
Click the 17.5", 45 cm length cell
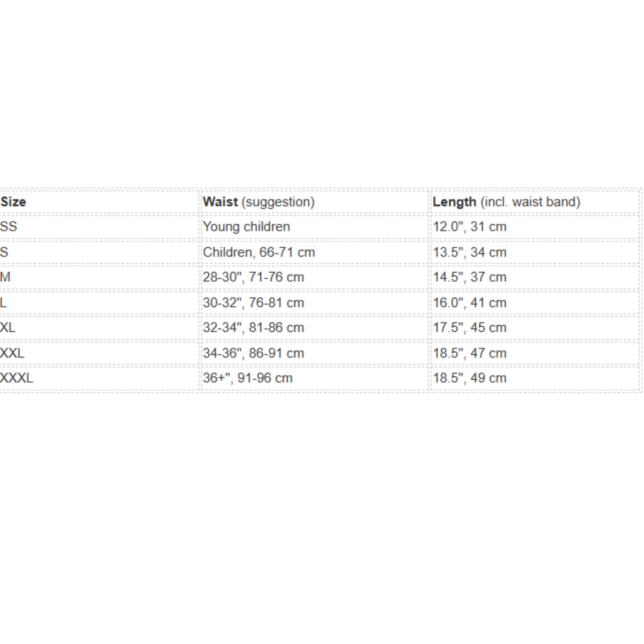(x=469, y=327)
